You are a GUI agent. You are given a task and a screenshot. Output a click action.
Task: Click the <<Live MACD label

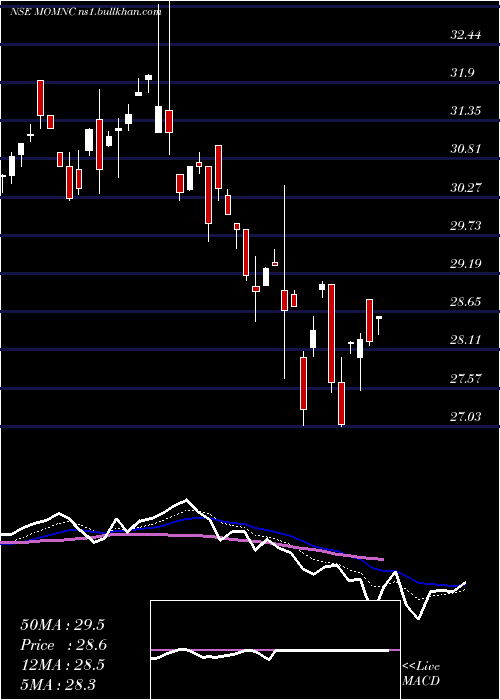click(x=421, y=674)
